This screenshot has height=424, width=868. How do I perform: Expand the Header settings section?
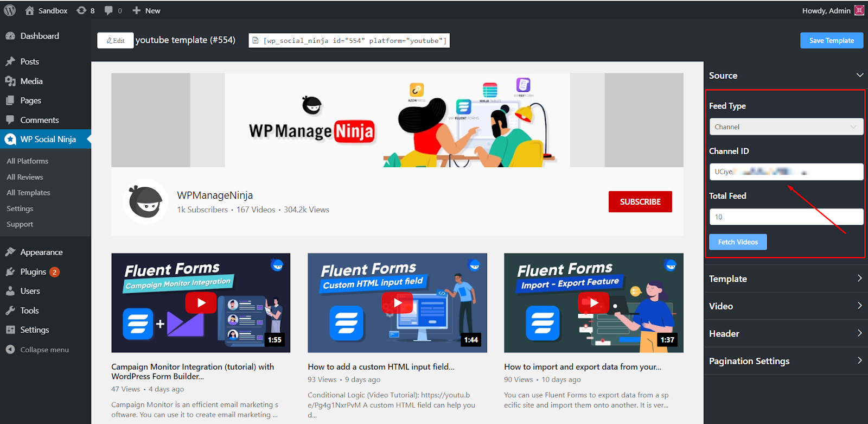(x=786, y=333)
